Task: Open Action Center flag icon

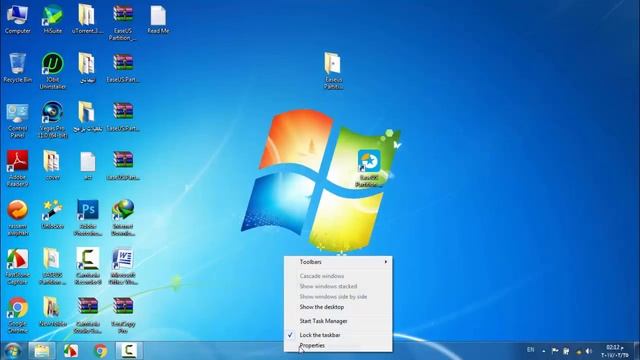Action: (555, 351)
